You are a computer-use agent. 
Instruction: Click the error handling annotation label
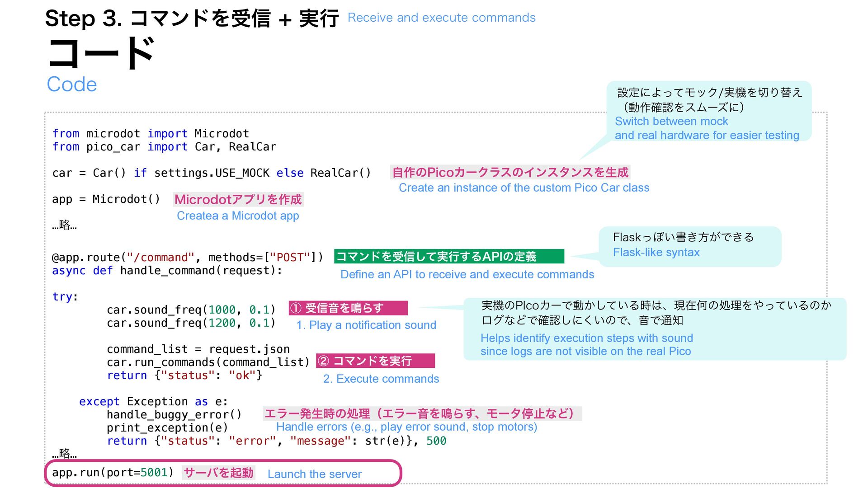click(x=421, y=413)
